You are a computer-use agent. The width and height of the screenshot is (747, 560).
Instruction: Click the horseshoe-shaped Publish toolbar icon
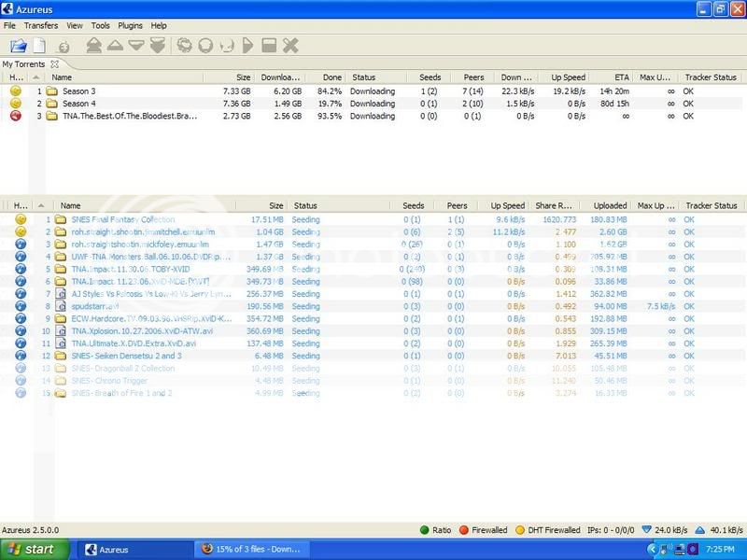pyautogui.click(x=227, y=46)
